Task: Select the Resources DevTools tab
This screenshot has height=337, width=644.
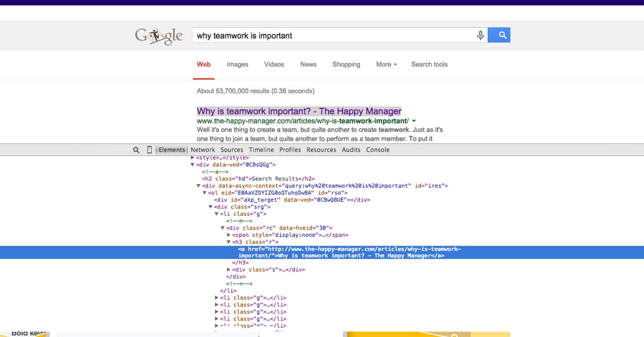Action: (321, 150)
